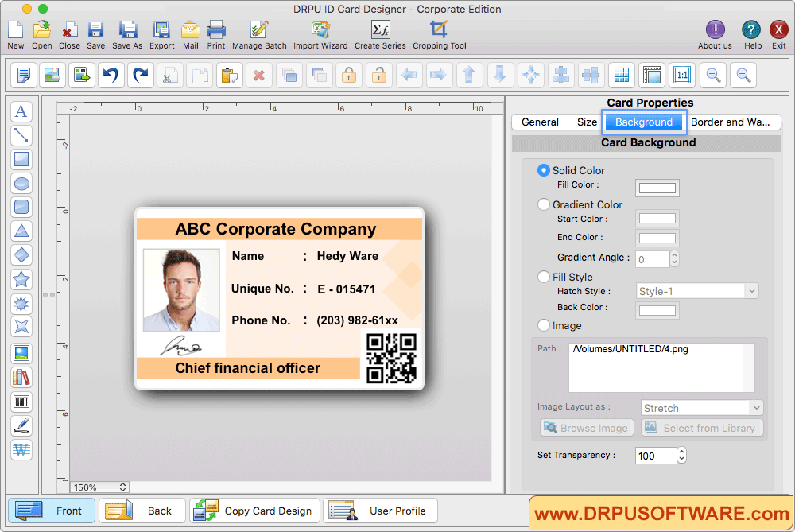Click the Zoom In magnifier
795x532 pixels.
[713, 75]
